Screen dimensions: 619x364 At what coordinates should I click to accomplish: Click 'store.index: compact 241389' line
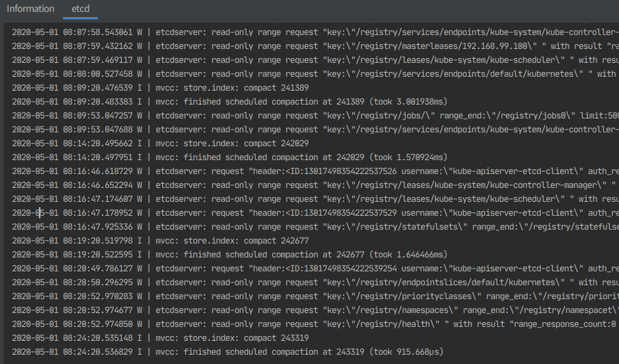tap(160, 87)
